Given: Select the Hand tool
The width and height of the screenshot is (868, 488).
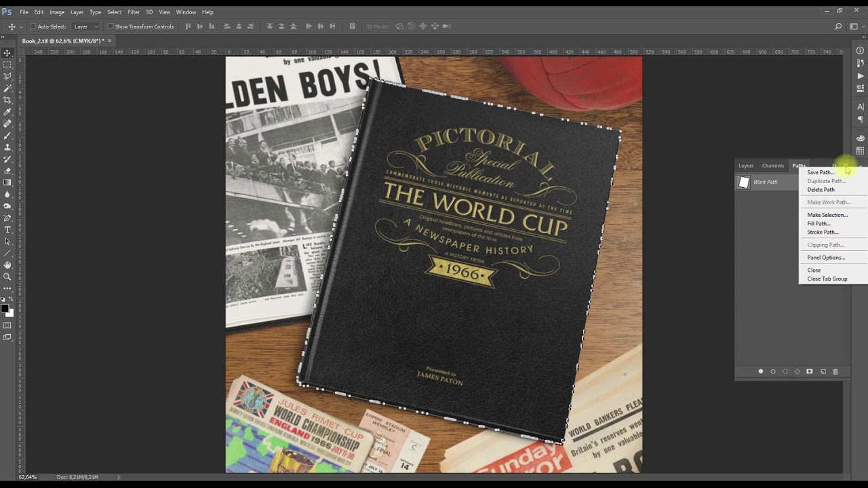Looking at the screenshot, I should click(x=7, y=264).
